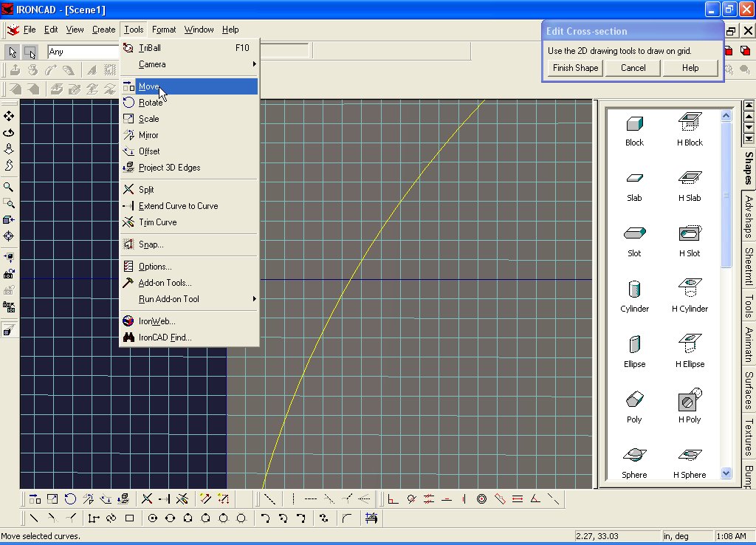The width and height of the screenshot is (756, 545).
Task: Activate the Zoom magnifier tool
Action: (x=9, y=187)
